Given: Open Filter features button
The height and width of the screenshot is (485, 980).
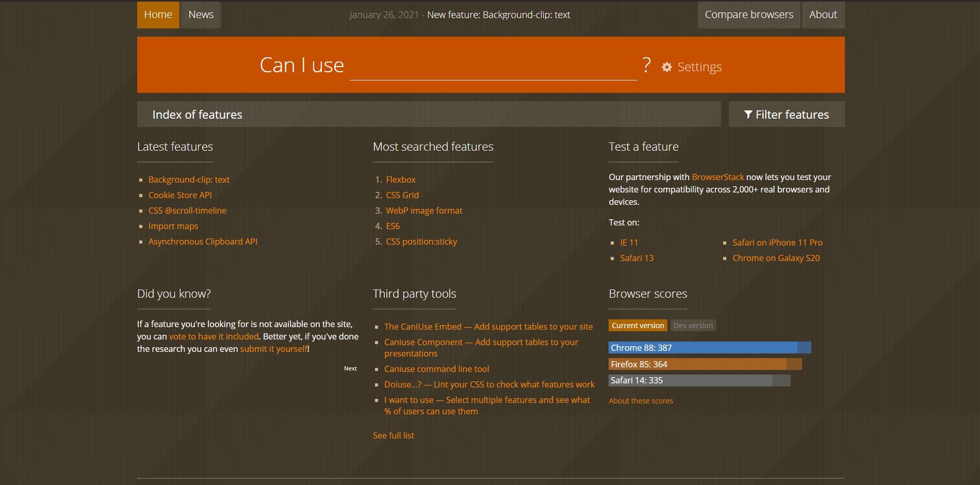Looking at the screenshot, I should coord(787,114).
